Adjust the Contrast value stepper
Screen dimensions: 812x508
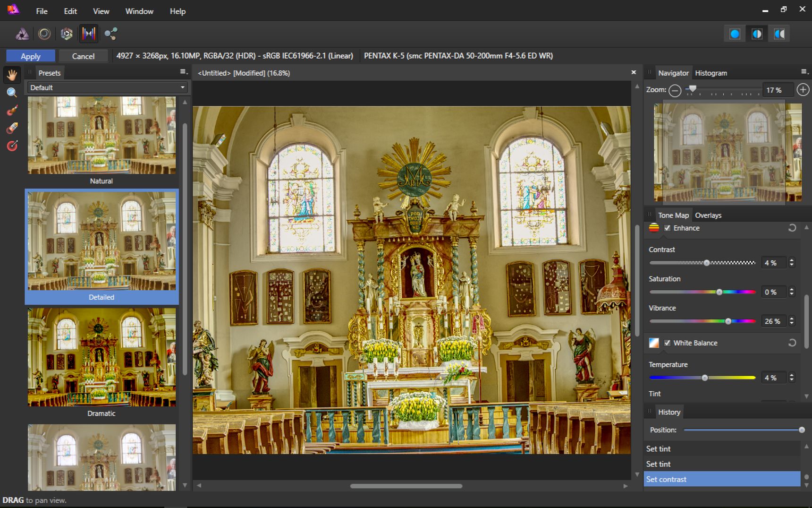pos(792,262)
